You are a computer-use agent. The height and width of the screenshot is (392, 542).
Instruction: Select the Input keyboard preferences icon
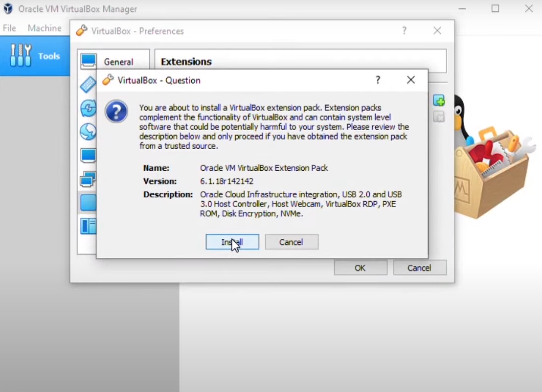(x=88, y=84)
